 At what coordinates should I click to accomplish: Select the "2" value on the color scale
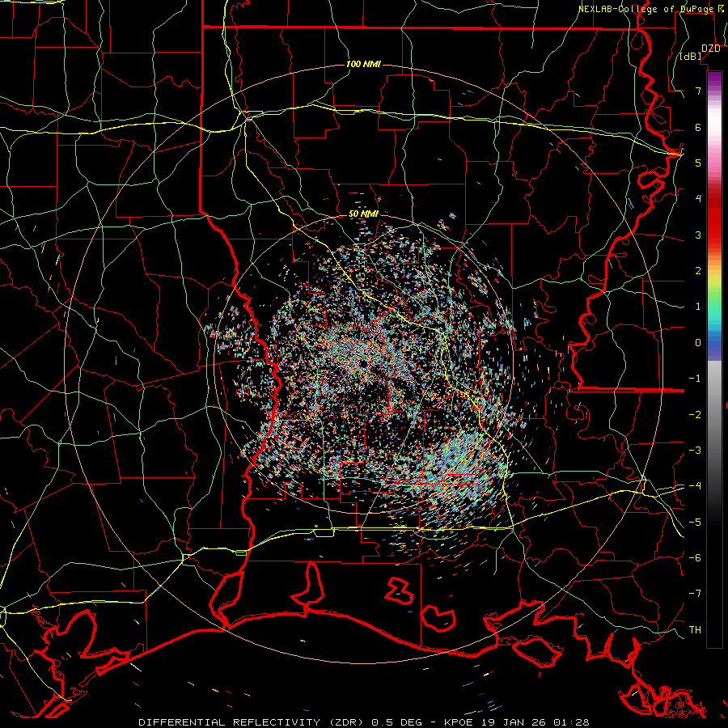698,271
